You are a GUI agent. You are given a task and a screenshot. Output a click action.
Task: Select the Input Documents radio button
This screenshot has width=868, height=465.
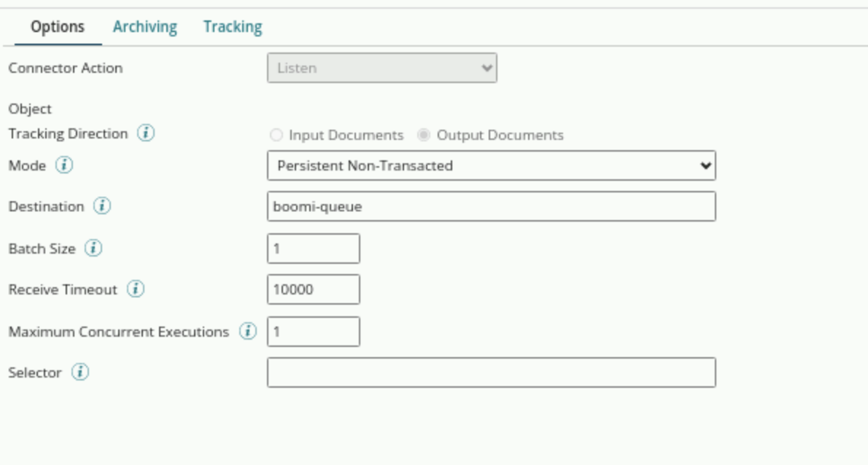pyautogui.click(x=276, y=136)
